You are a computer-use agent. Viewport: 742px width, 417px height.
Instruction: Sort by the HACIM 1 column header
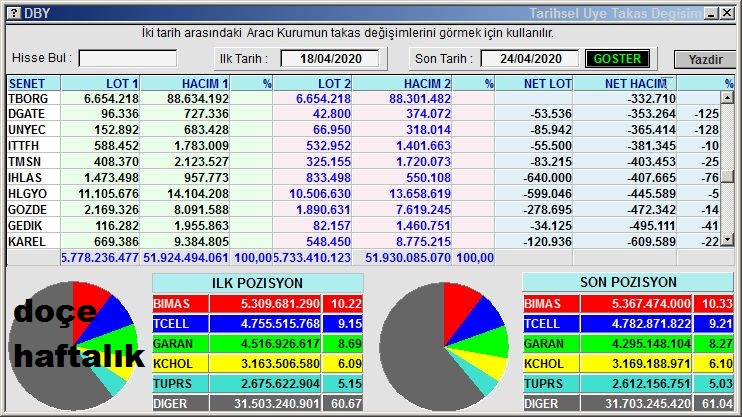pyautogui.click(x=185, y=83)
